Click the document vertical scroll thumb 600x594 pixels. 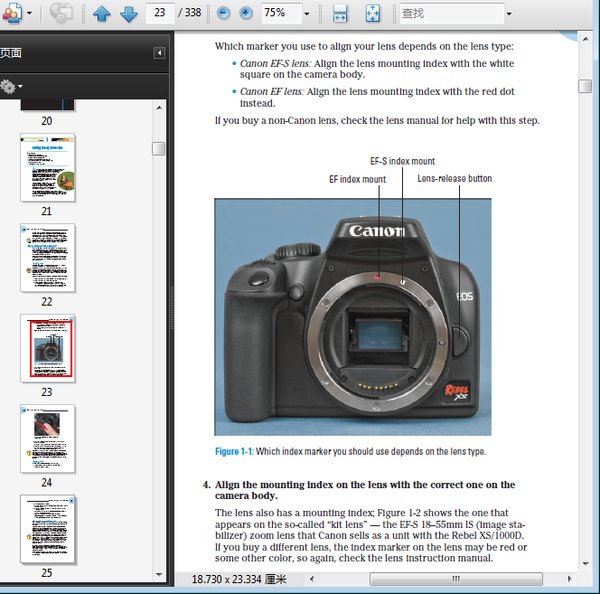tap(585, 86)
